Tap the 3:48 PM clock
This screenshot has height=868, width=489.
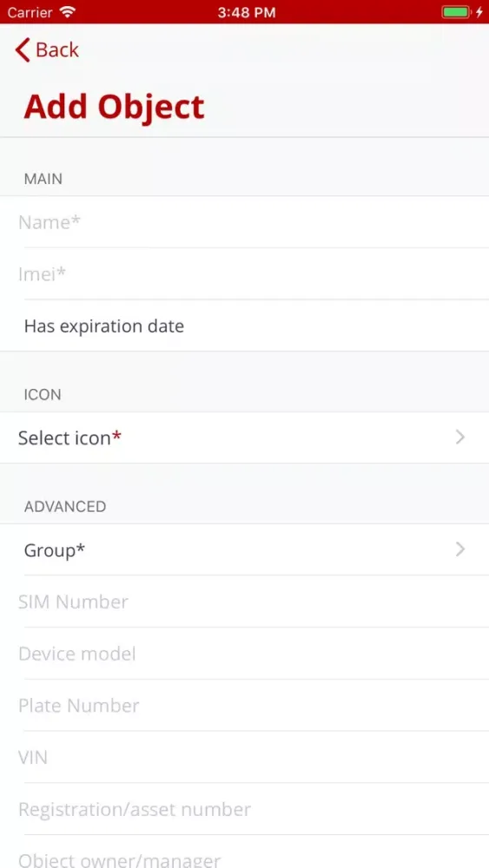247,13
